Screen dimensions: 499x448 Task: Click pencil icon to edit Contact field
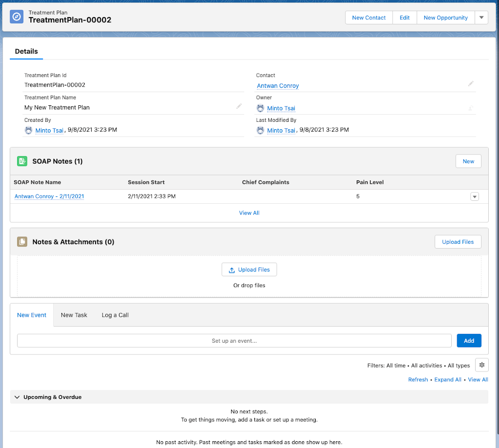(471, 84)
